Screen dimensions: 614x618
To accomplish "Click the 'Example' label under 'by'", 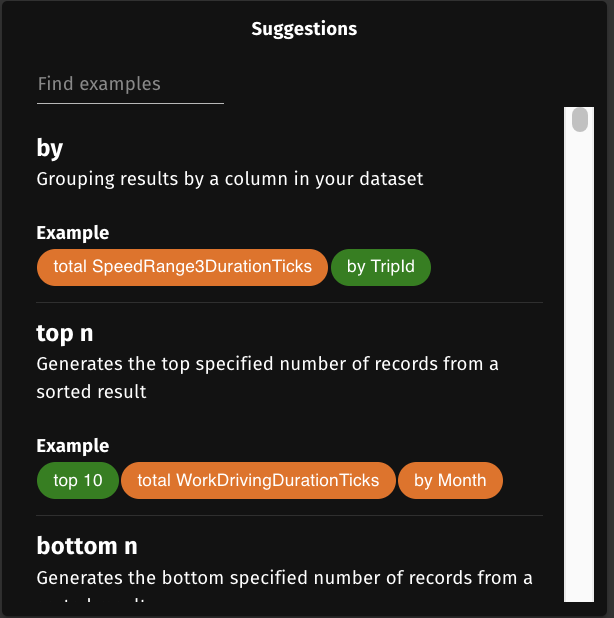I will 73,233.
